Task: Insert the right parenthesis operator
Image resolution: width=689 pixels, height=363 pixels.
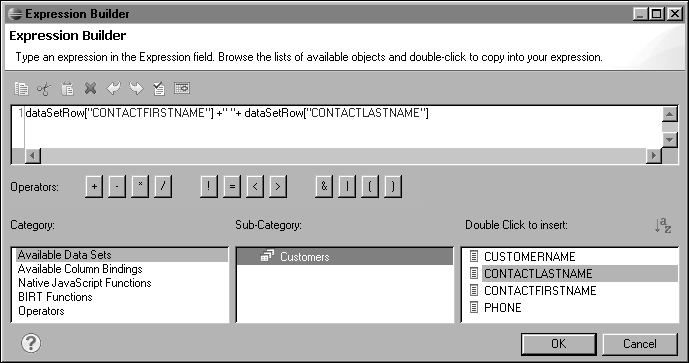Action: click(x=393, y=186)
